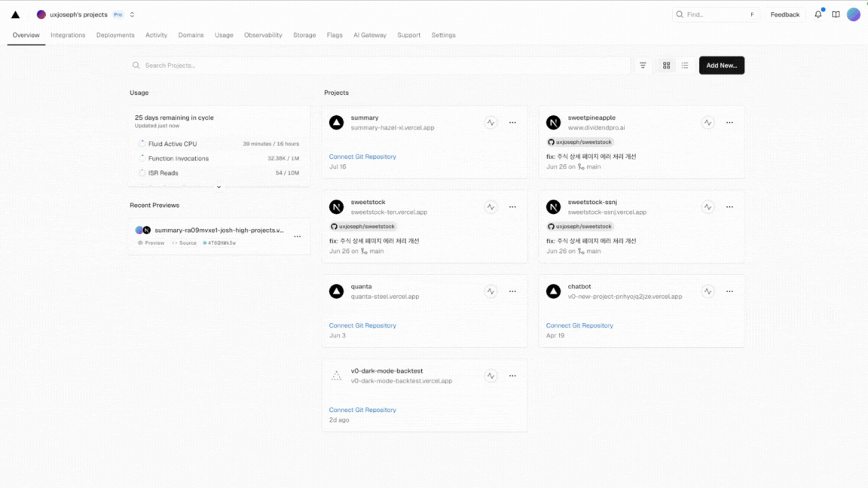Open more options for summary project
The height and width of the screenshot is (488, 868).
point(512,122)
